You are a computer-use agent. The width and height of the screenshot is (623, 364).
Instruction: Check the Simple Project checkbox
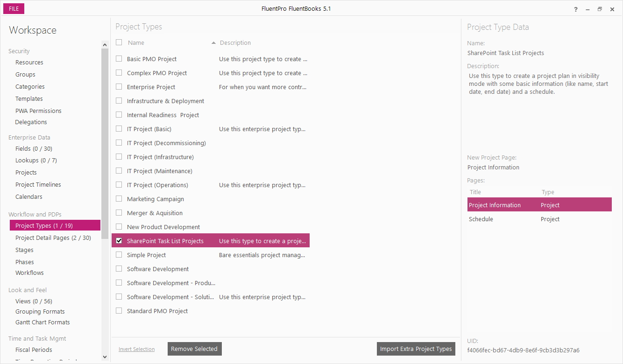click(x=119, y=255)
